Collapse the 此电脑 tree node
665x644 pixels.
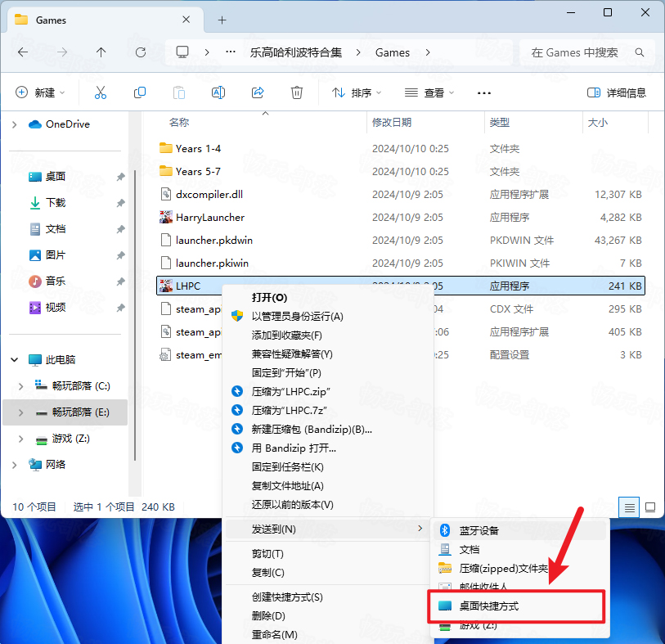[15, 360]
